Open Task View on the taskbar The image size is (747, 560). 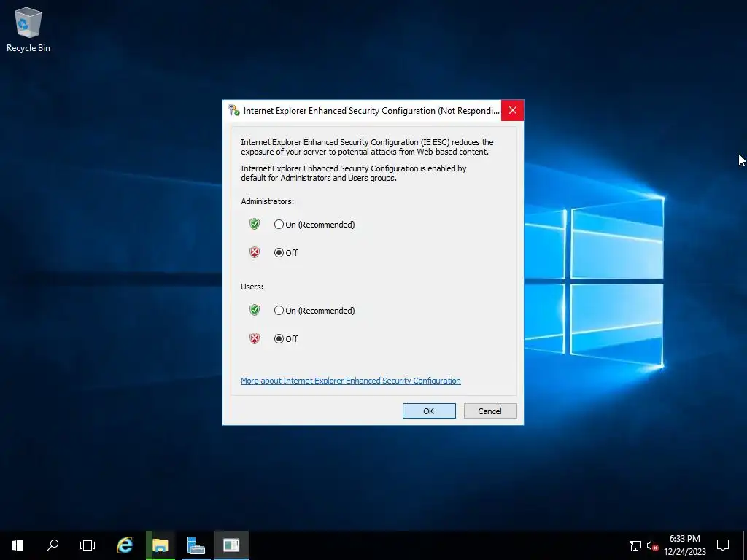(x=88, y=545)
